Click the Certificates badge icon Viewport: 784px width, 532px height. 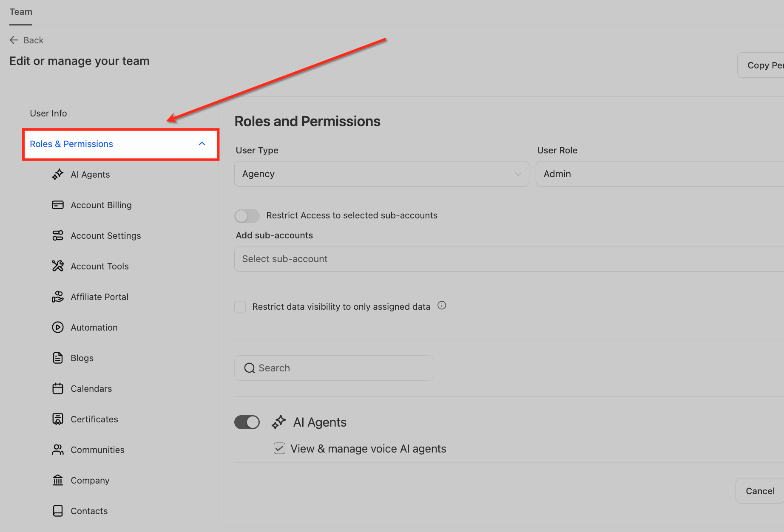pyautogui.click(x=58, y=419)
